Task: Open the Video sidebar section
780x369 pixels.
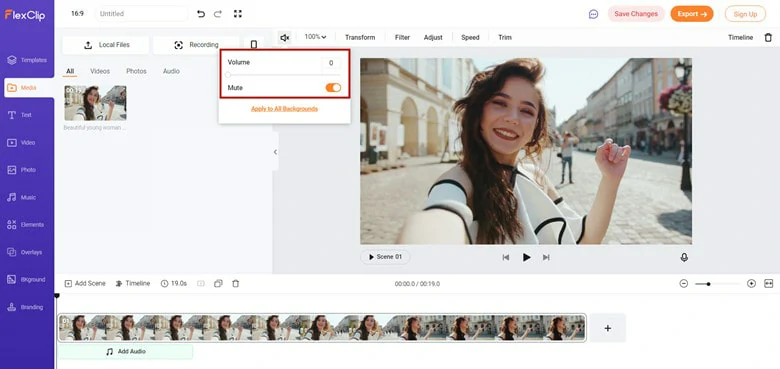Action: click(x=21, y=143)
